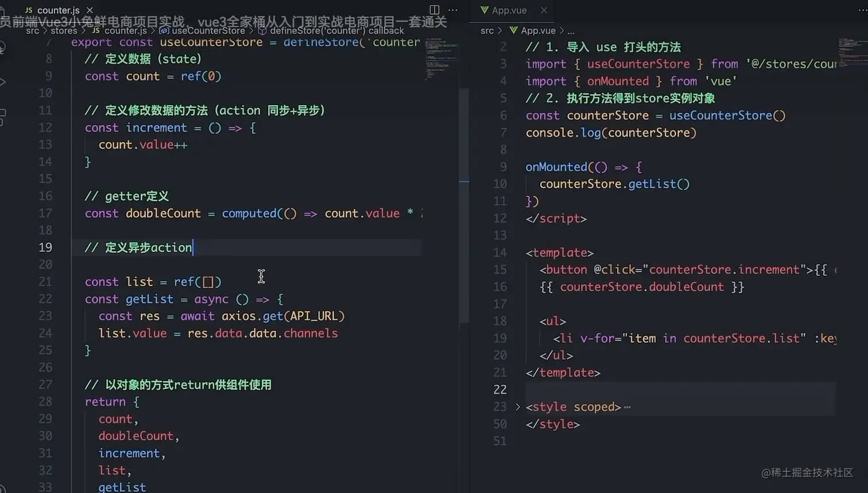Viewport: 868px width, 493px height.
Task: Click 'getList' on line 33 of counter.js
Action: coord(122,487)
